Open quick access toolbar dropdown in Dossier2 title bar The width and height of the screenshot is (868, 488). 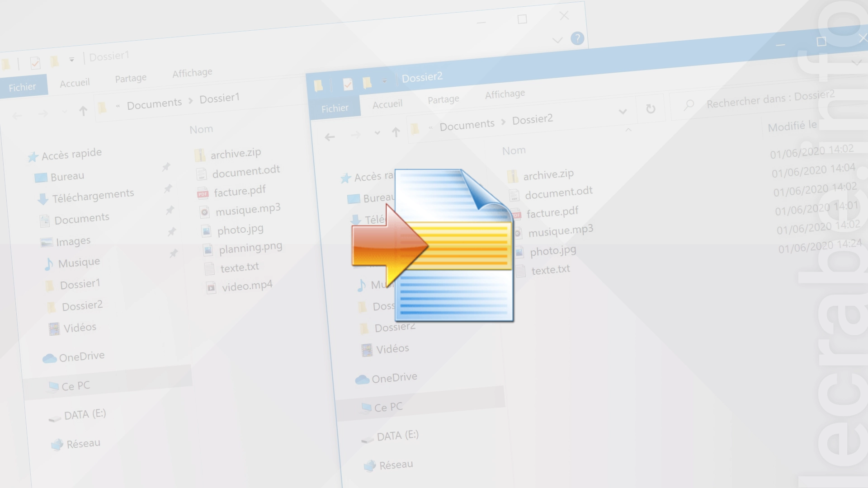point(384,81)
